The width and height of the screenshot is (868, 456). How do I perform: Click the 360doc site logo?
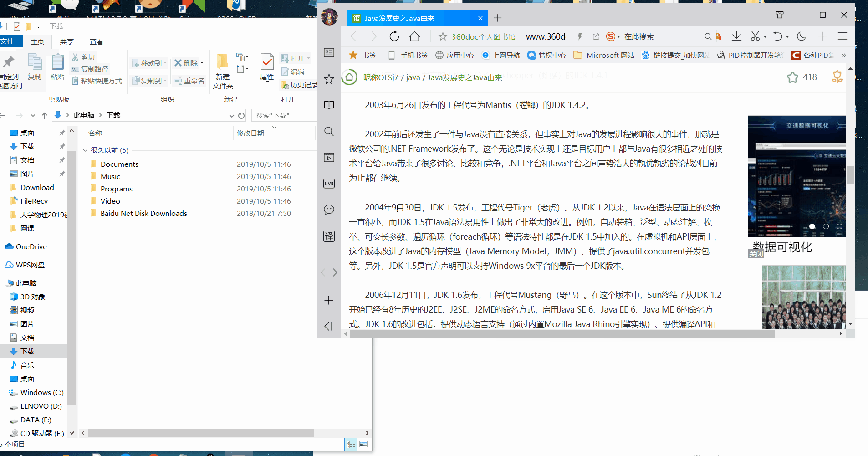[x=350, y=77]
